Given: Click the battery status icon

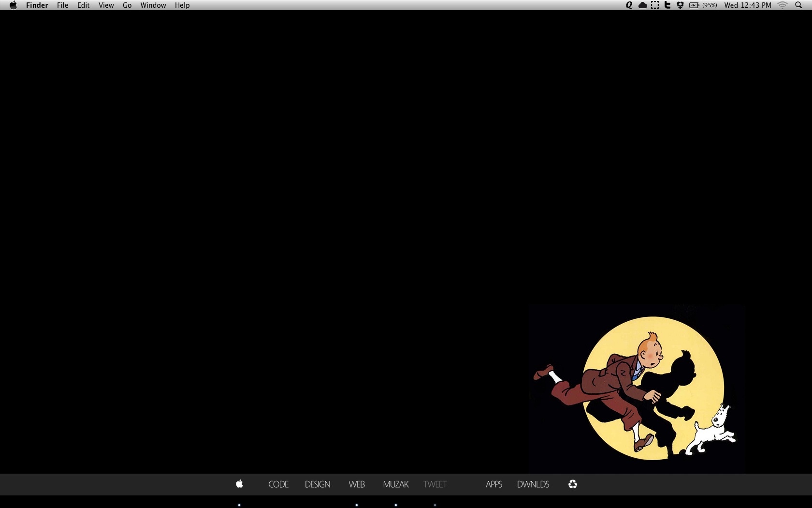Looking at the screenshot, I should pyautogui.click(x=694, y=5).
